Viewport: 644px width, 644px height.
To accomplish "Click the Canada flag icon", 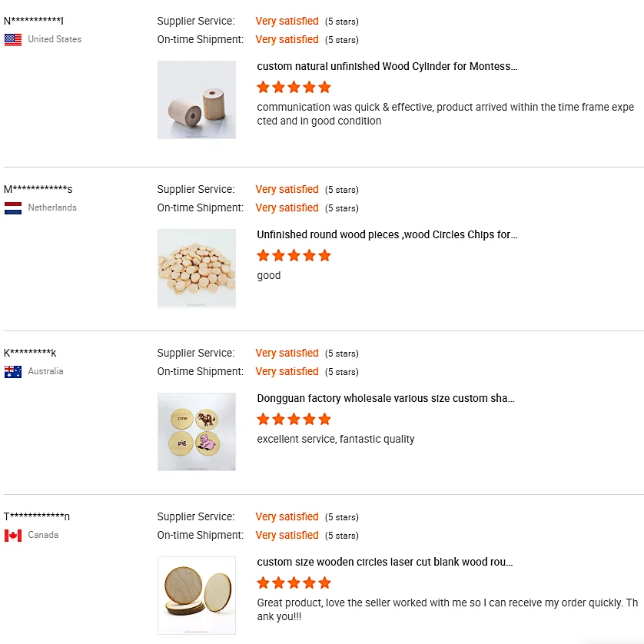I will [x=13, y=535].
